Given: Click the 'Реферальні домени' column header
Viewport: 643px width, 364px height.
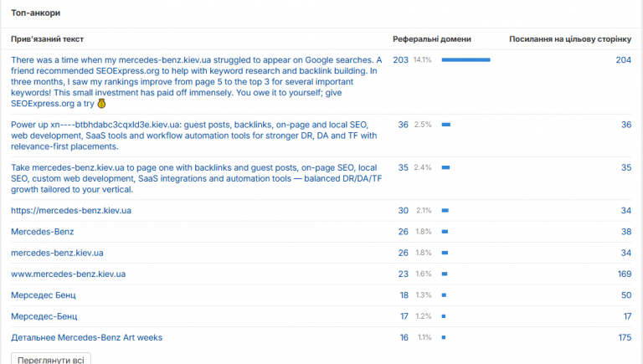Looking at the screenshot, I should pyautogui.click(x=432, y=39).
